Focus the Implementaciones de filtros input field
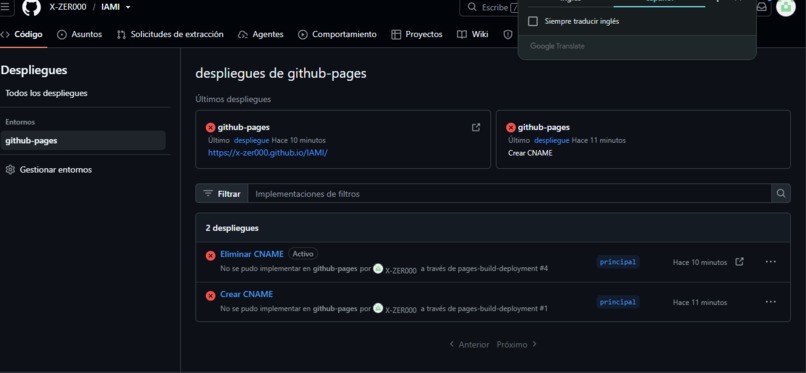The image size is (806, 373). pyautogui.click(x=509, y=194)
